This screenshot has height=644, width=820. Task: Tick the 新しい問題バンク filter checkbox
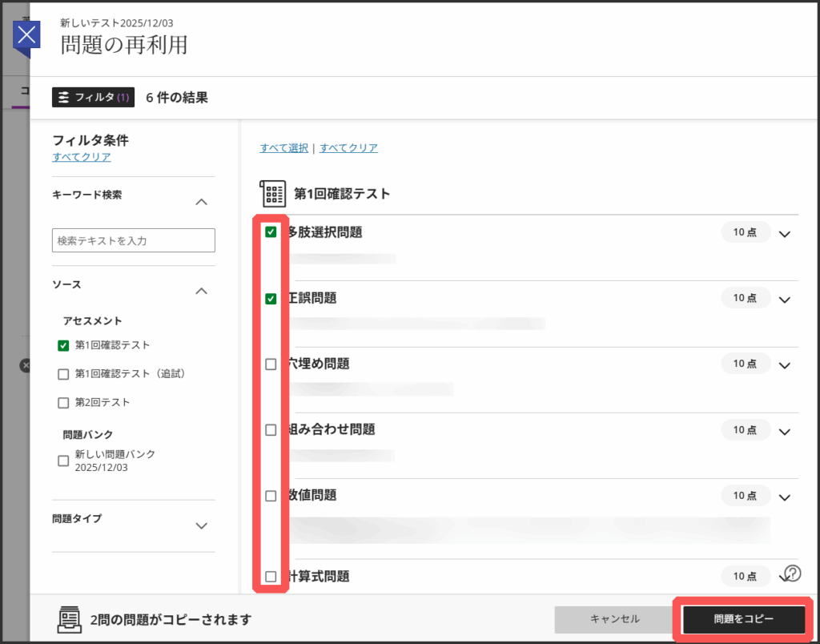click(63, 461)
